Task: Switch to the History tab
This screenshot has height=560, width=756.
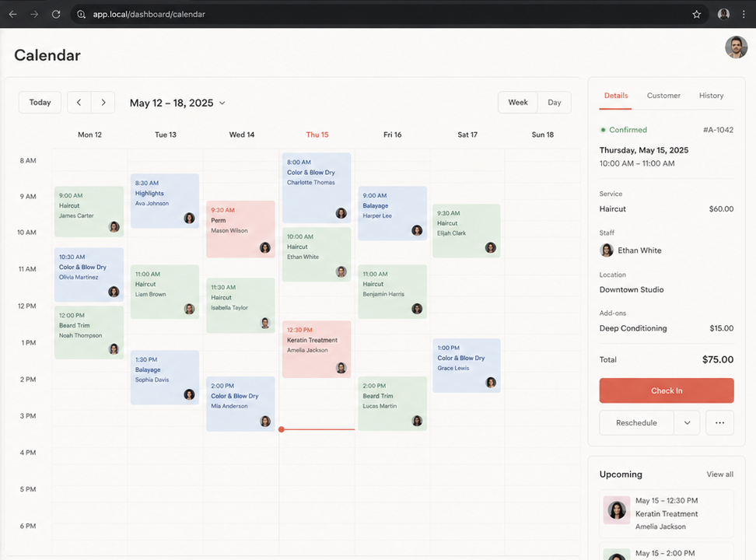Action: tap(711, 96)
